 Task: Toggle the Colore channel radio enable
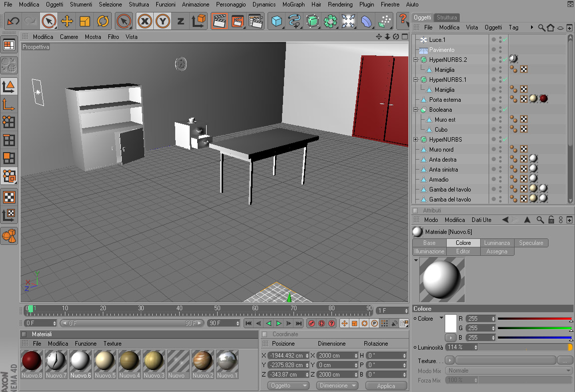tap(415, 319)
